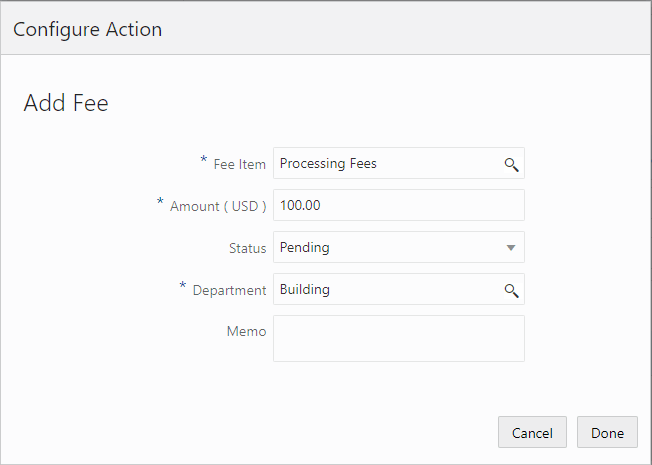Click the Department field label
The width and height of the screenshot is (652, 465).
pyautogui.click(x=229, y=290)
